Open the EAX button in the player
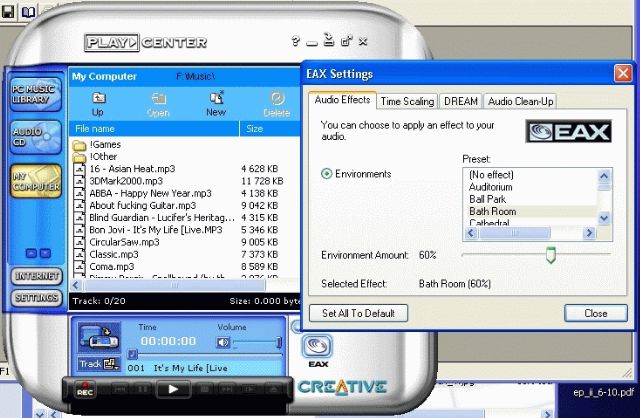 click(318, 350)
